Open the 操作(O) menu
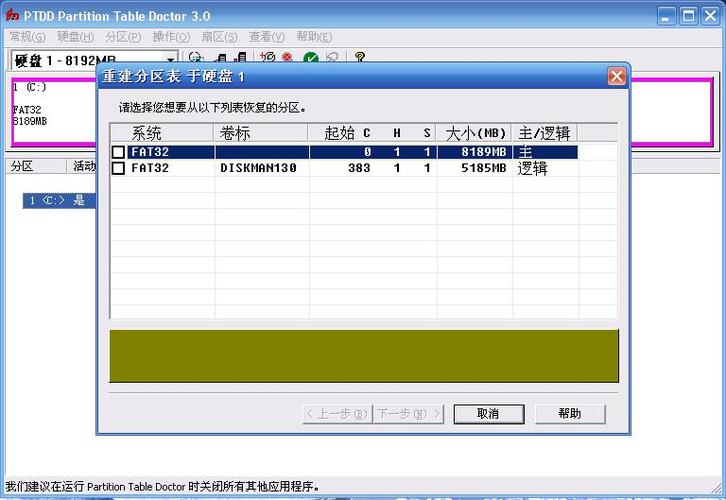The image size is (726, 500). click(x=171, y=37)
